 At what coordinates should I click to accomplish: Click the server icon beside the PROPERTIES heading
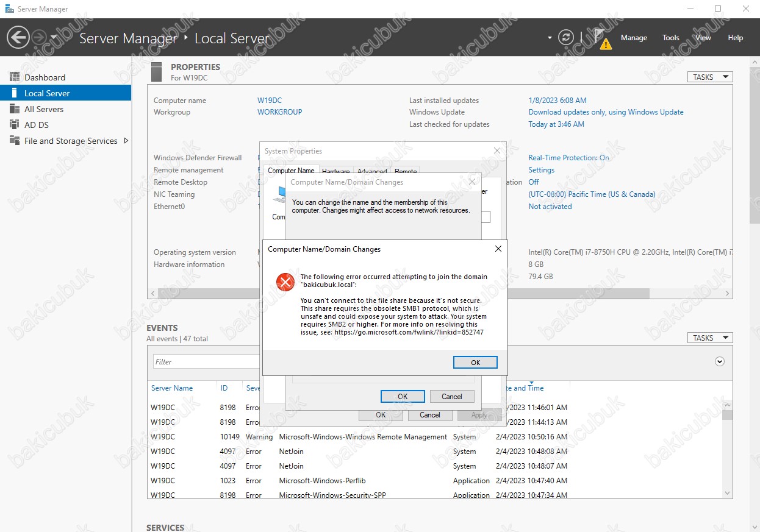[x=157, y=71]
